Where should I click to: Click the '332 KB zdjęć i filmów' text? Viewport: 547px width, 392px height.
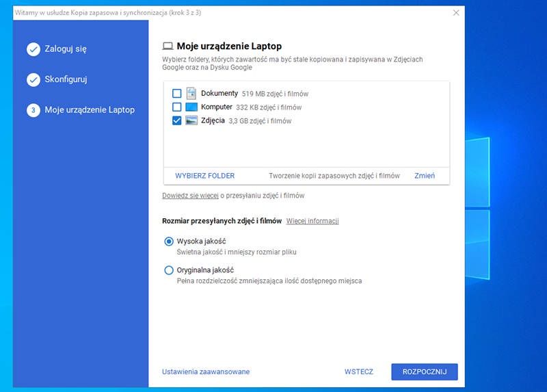pyautogui.click(x=269, y=107)
